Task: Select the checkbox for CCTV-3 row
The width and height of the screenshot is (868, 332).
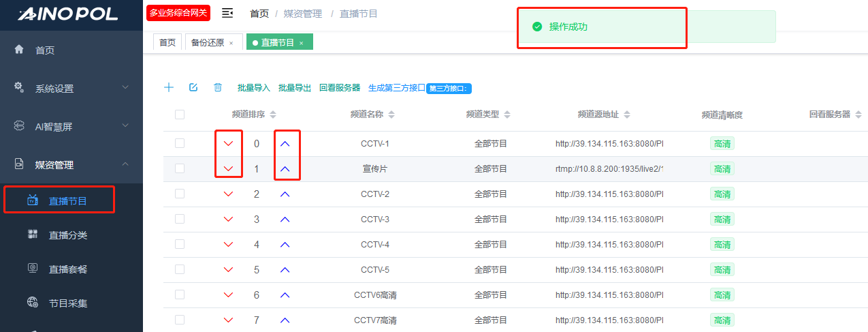Action: point(180,220)
